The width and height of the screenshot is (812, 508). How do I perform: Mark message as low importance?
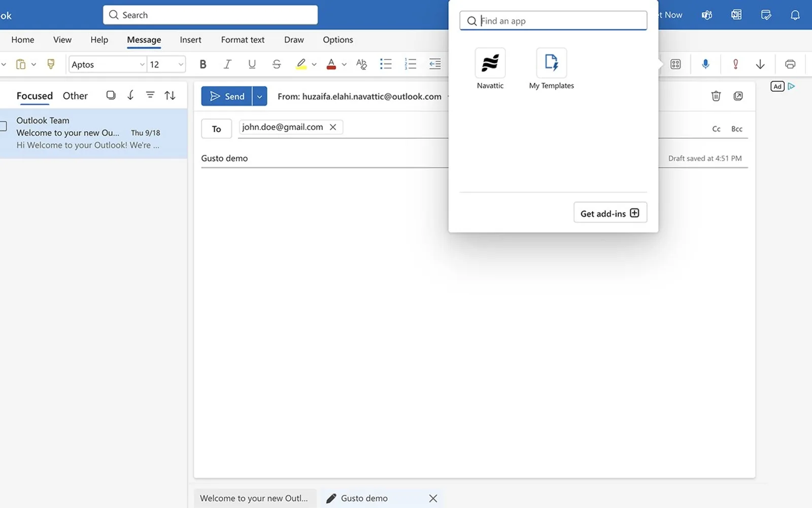pos(760,64)
